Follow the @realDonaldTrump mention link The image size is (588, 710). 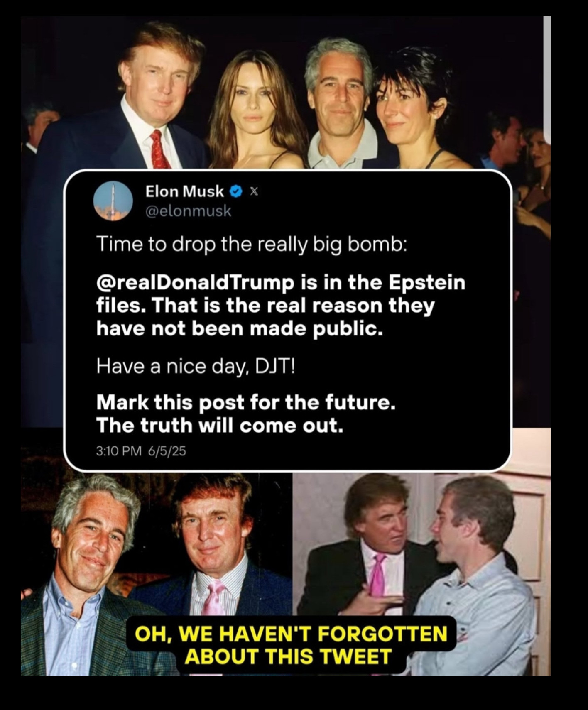pyautogui.click(x=195, y=283)
